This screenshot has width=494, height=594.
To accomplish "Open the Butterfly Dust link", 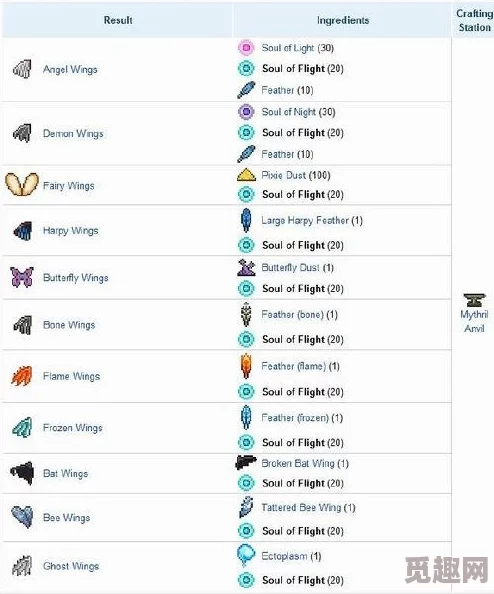I will click(291, 268).
